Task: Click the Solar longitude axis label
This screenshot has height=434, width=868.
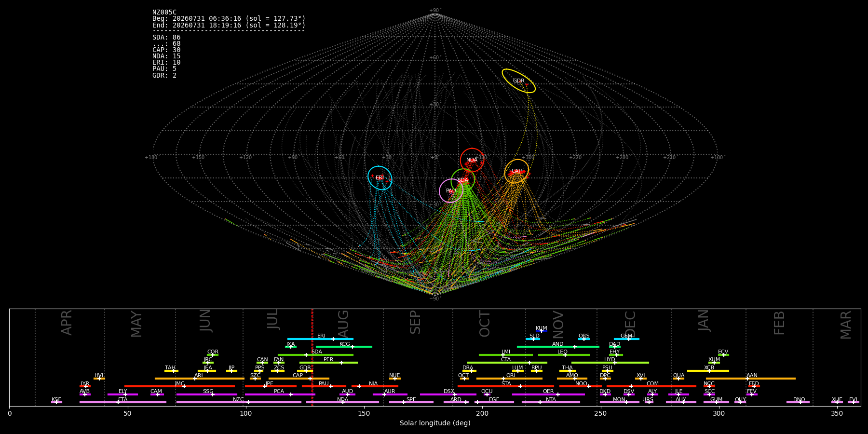Action: 435,423
